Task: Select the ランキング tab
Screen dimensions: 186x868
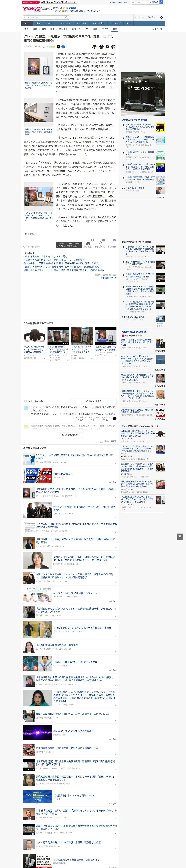Action: click(x=115, y=24)
